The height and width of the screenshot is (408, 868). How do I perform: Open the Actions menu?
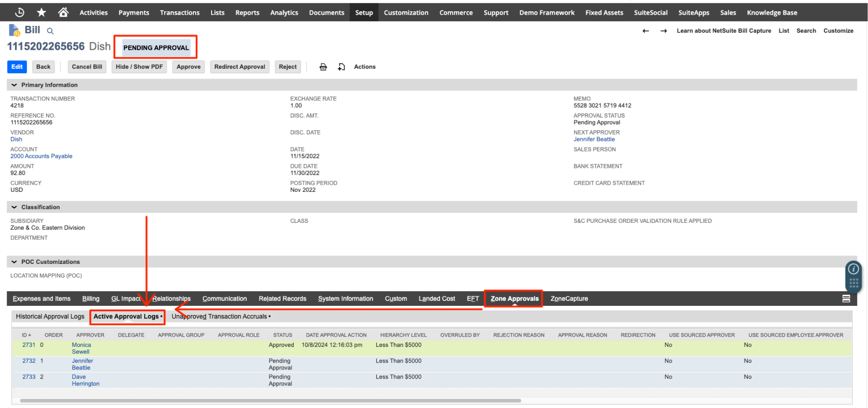[x=364, y=67]
